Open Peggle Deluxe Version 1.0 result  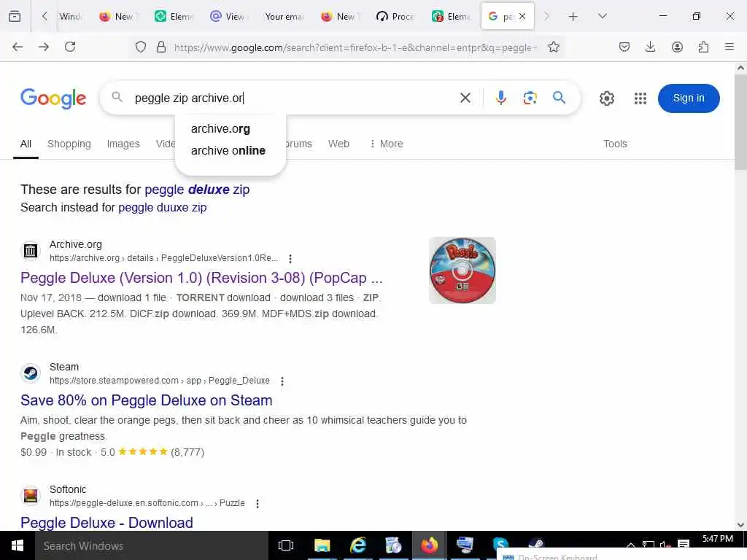(201, 278)
